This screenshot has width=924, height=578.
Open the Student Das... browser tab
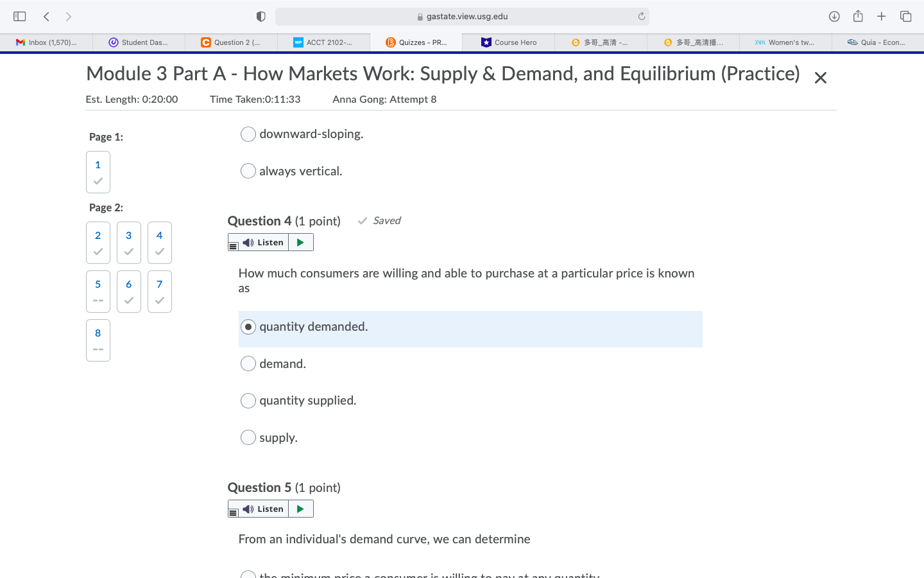click(139, 42)
